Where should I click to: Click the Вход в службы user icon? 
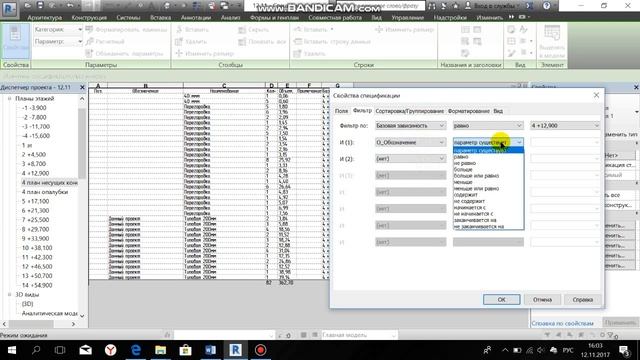pyautogui.click(x=468, y=6)
